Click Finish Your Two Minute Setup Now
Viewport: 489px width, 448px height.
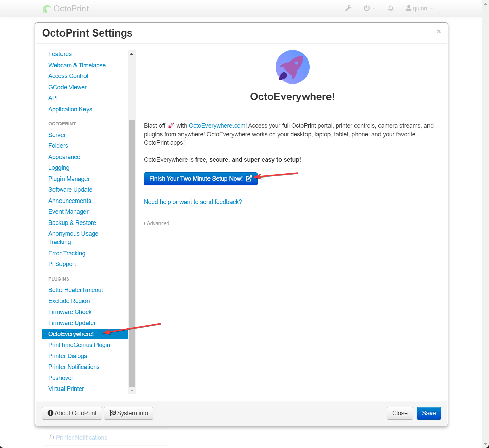click(x=196, y=179)
